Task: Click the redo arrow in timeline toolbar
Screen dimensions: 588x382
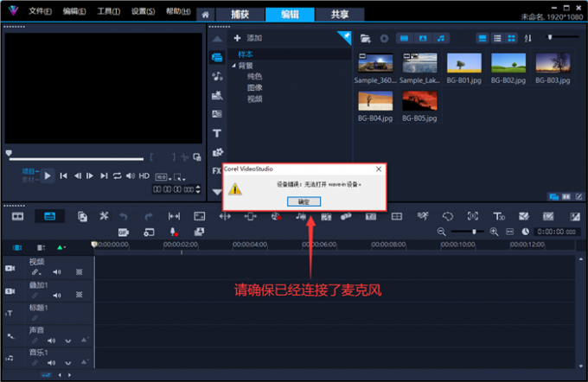Action: tap(149, 216)
